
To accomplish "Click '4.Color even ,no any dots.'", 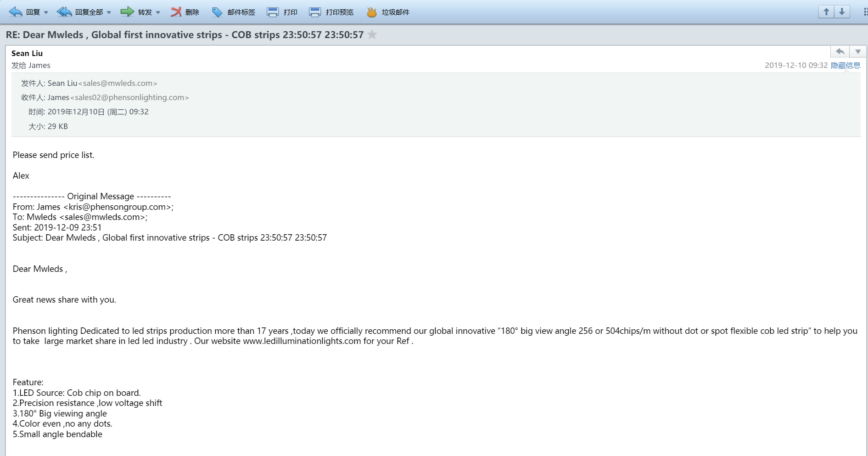I will 62,424.
